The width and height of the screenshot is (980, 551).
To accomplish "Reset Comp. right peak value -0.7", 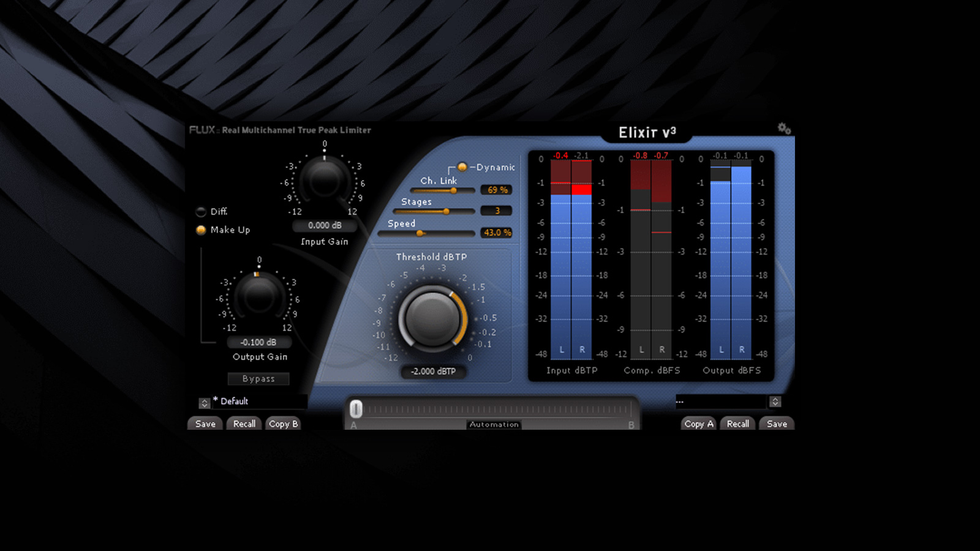I will [661, 156].
